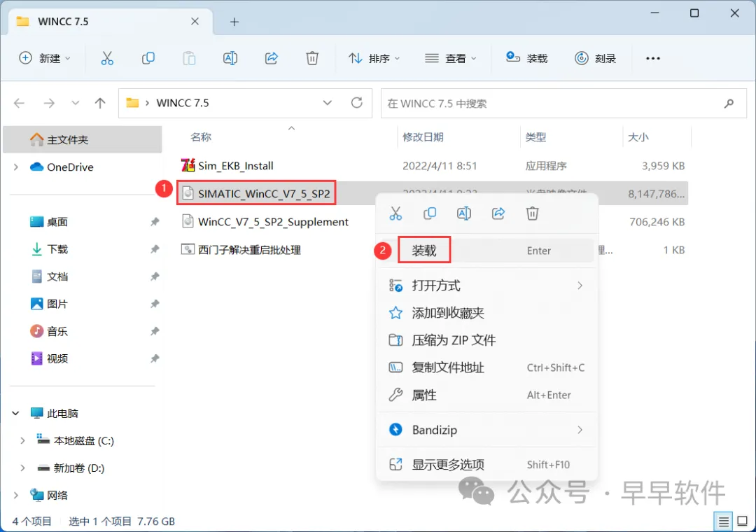Viewport: 756px width, 532px height.
Task: Click the 装载 mount button in the toolbar
Action: pos(526,58)
